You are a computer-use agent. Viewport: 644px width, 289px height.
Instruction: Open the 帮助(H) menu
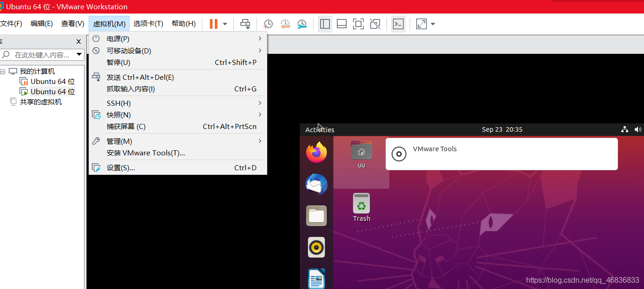click(184, 24)
